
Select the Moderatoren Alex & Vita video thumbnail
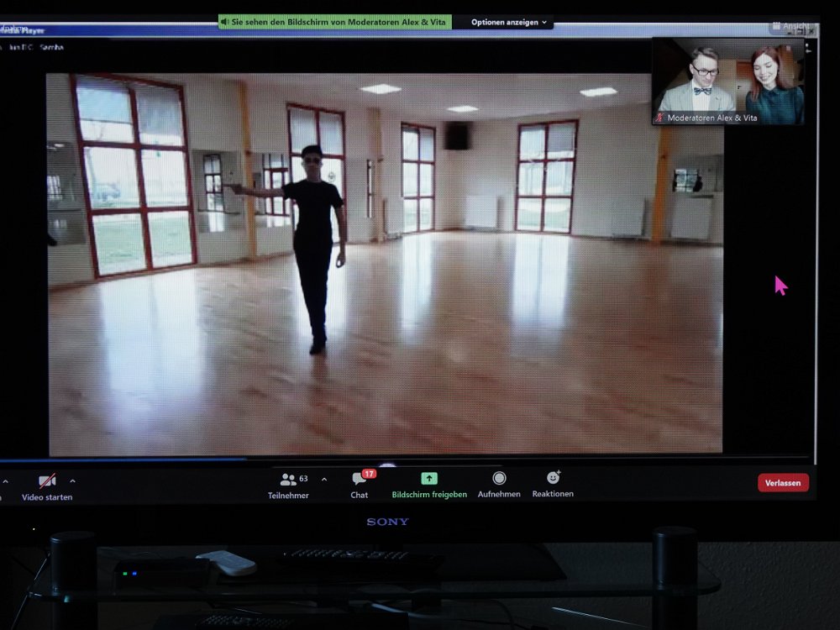pyautogui.click(x=728, y=81)
